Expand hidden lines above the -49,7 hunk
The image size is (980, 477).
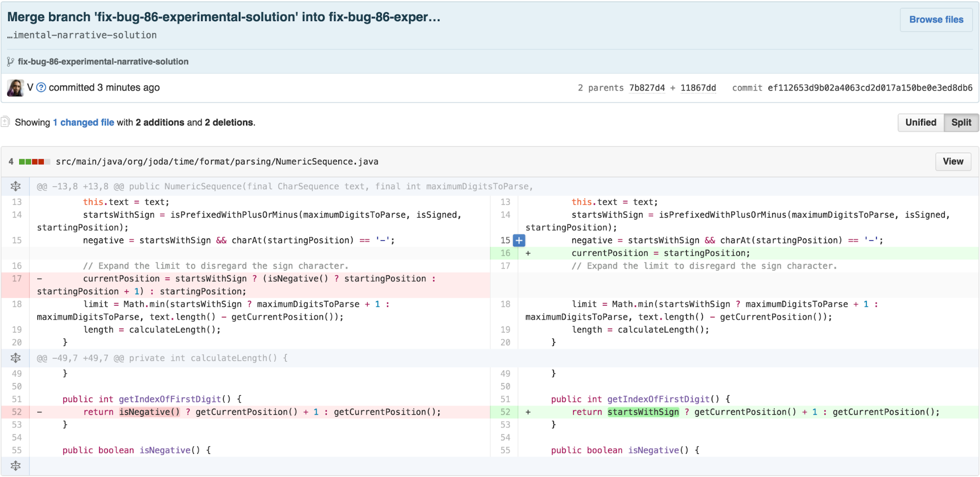(16, 358)
